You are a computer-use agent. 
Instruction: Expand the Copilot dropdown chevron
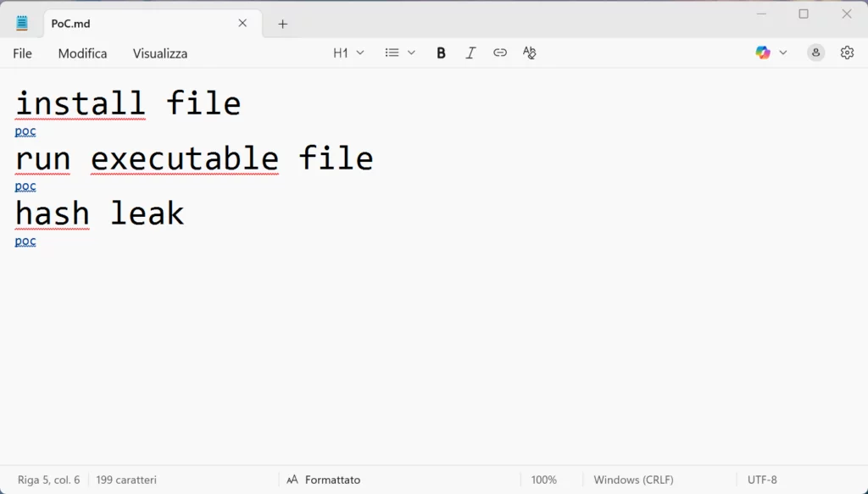[x=783, y=53]
